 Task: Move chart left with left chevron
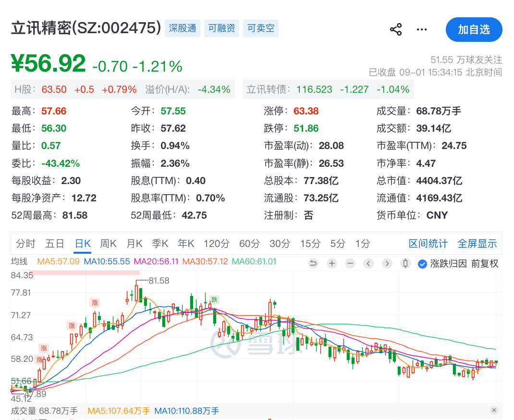point(368,263)
